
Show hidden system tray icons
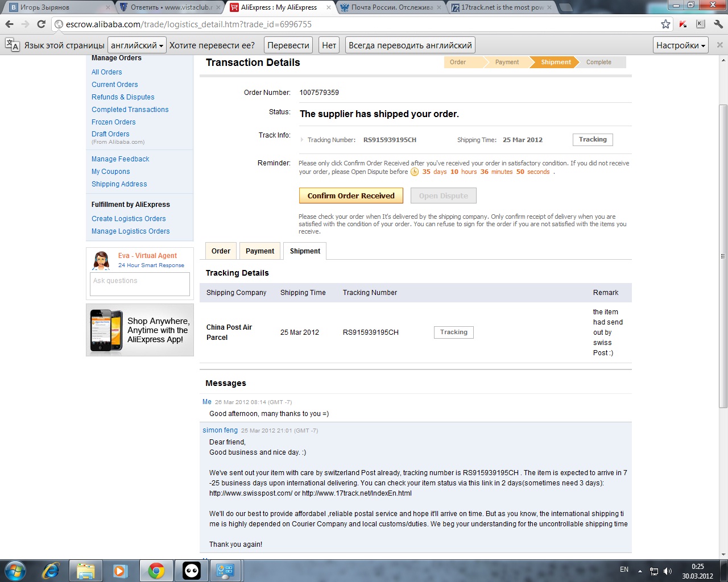(640, 571)
